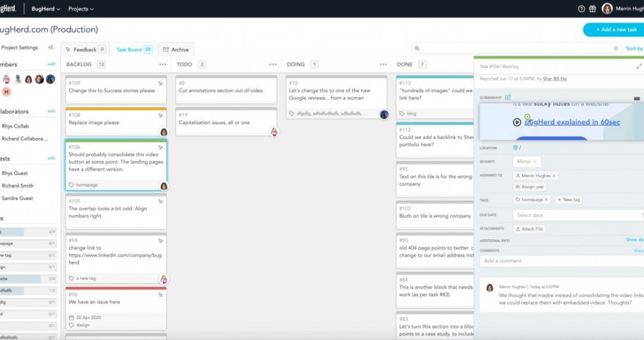Open Backlog column three-dot menu
The width and height of the screenshot is (644, 340).
163,65
